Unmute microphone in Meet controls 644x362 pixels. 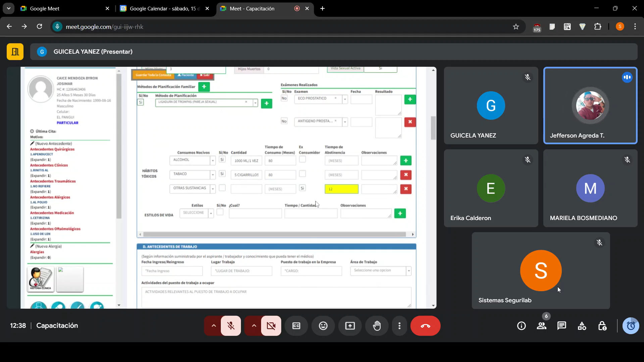point(231,326)
